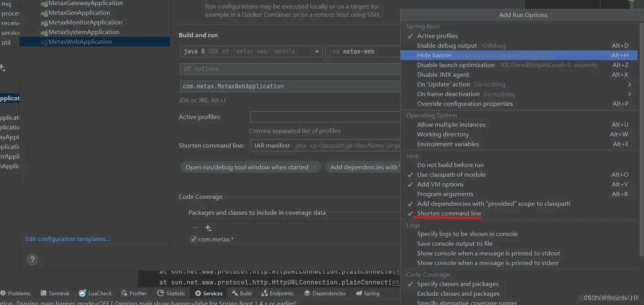The image size is (644, 305).
Task: Open Endpoints tool window icon
Action: (264, 293)
